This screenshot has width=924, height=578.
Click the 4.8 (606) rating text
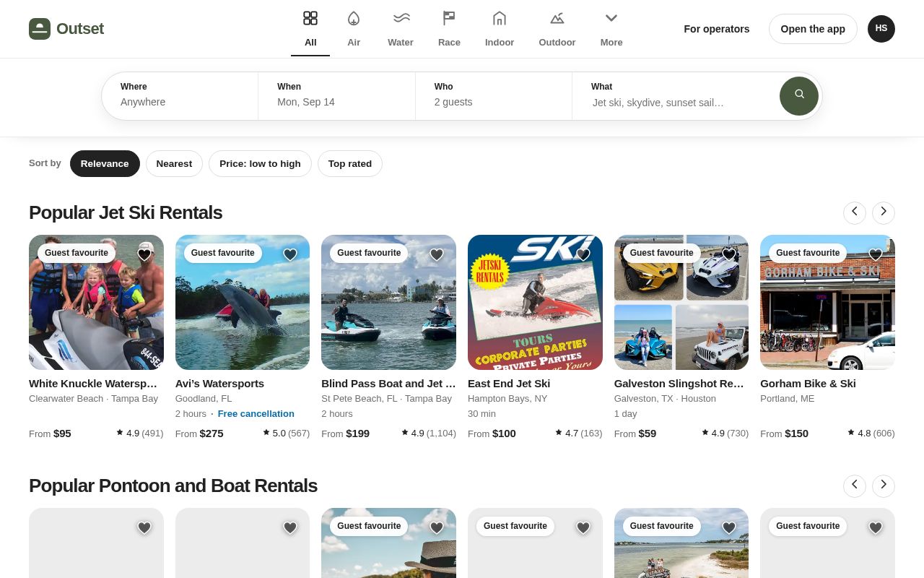(x=871, y=433)
